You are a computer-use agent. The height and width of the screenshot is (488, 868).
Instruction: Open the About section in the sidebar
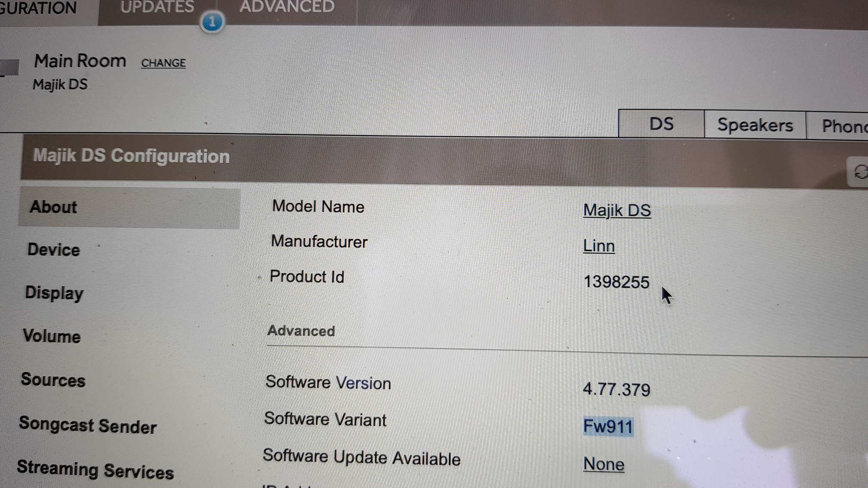click(53, 207)
